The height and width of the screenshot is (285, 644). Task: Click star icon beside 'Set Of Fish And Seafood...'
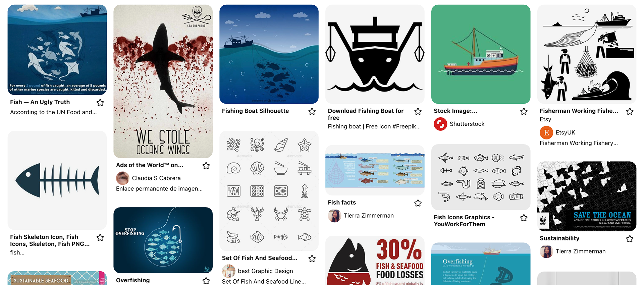(312, 259)
